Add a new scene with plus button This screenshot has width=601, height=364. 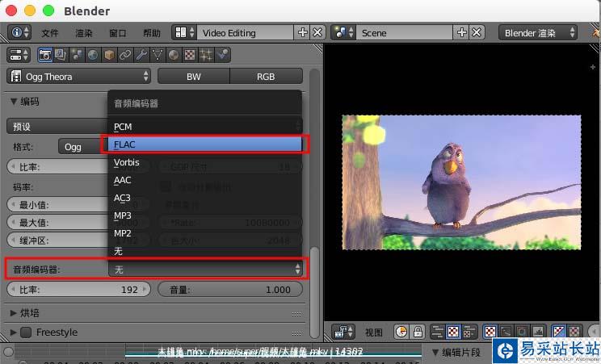tap(462, 32)
